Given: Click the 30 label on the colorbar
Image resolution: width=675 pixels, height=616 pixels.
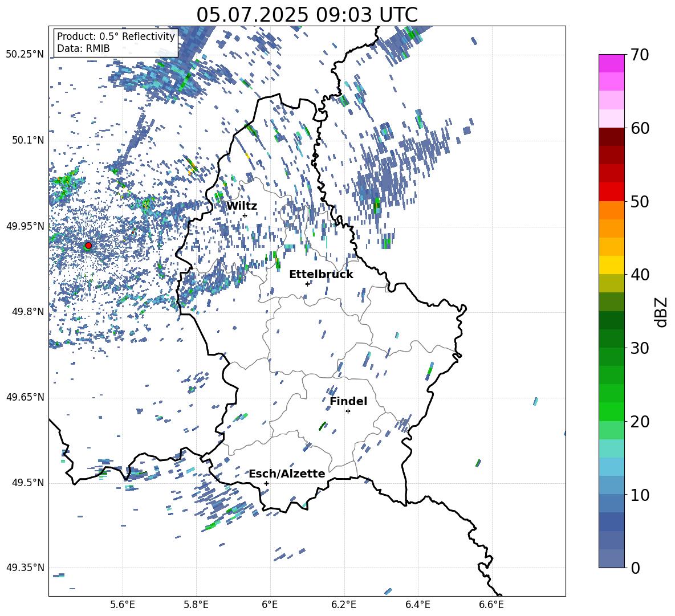Looking at the screenshot, I should 640,348.
